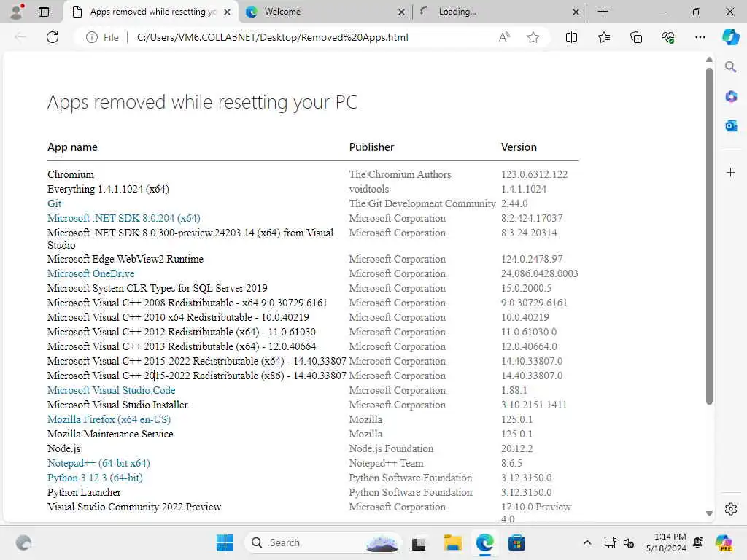Open the widgets icon at taskbar left edge
The width and height of the screenshot is (747, 560).
(x=23, y=542)
